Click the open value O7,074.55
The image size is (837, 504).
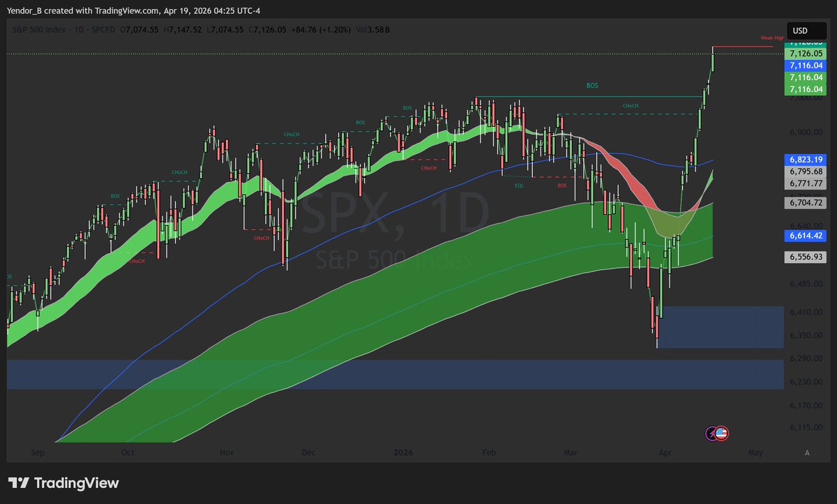139,30
